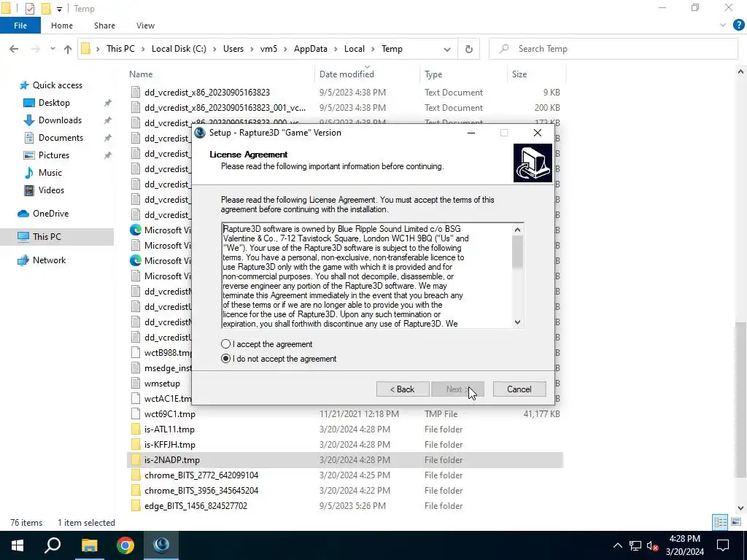Click Cancel in the Setup dialog

click(x=519, y=389)
